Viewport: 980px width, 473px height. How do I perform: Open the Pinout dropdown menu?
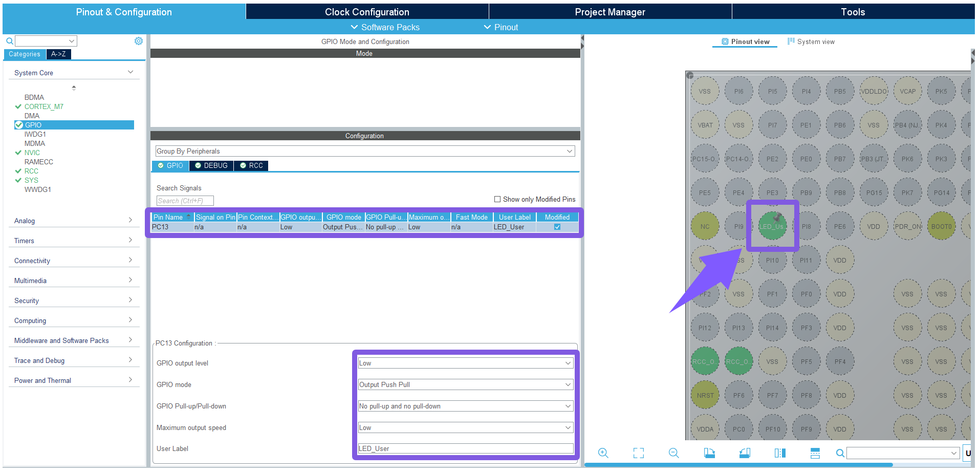point(501,27)
